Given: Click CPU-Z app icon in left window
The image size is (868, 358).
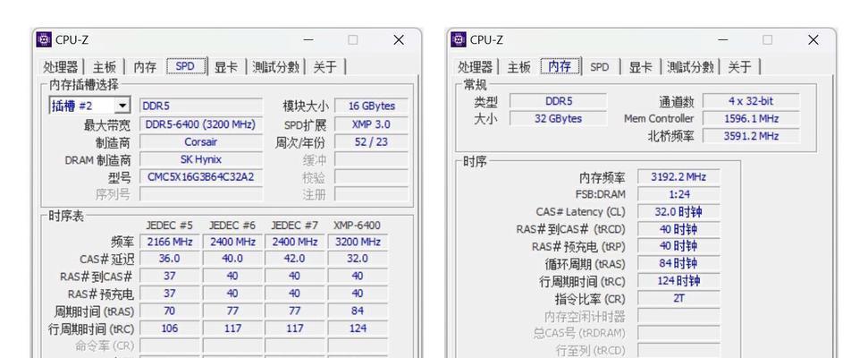Looking at the screenshot, I should 44,40.
